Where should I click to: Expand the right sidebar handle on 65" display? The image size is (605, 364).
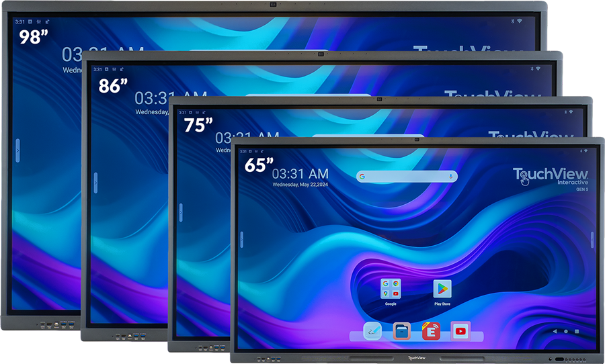pos(592,240)
